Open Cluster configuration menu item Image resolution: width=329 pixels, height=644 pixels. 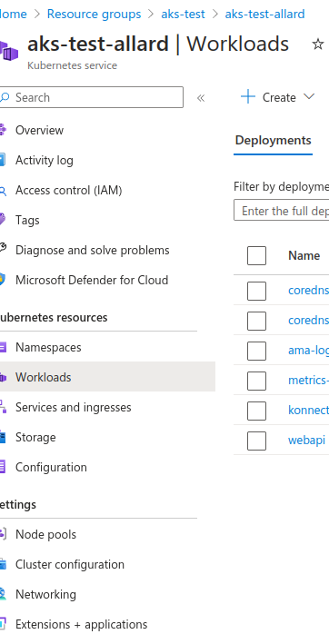click(x=70, y=564)
